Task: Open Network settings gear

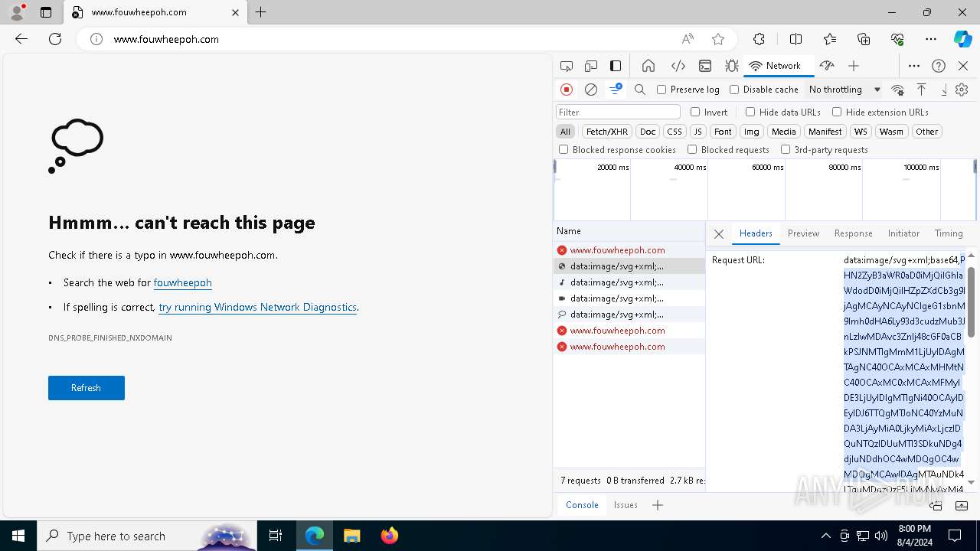Action: (962, 90)
